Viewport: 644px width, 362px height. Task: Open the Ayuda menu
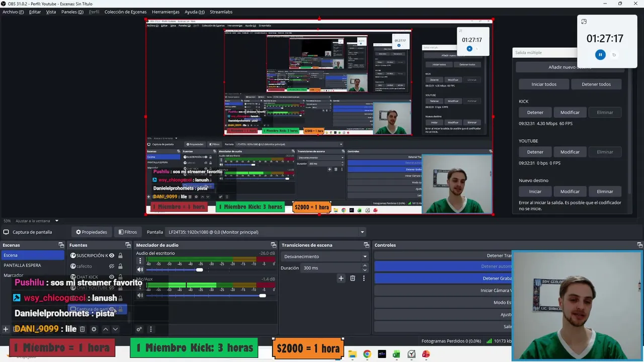[195, 12]
